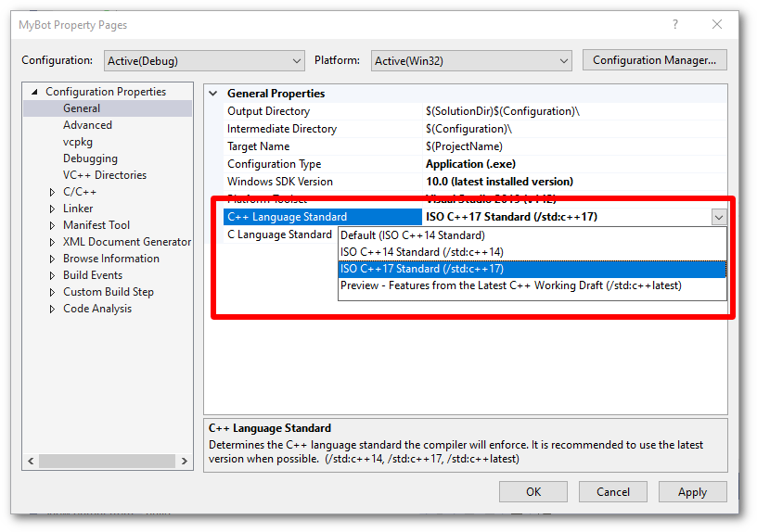The width and height of the screenshot is (757, 532).
Task: Expand the Linker properties node
Action: (x=53, y=209)
